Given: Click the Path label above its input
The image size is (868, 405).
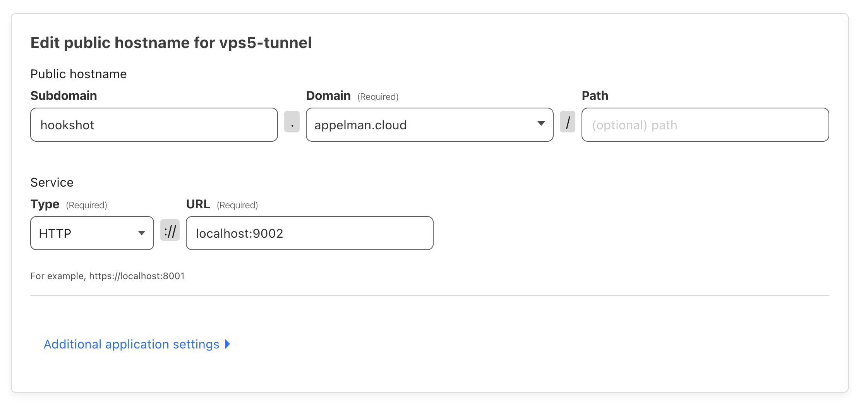Looking at the screenshot, I should (x=594, y=95).
